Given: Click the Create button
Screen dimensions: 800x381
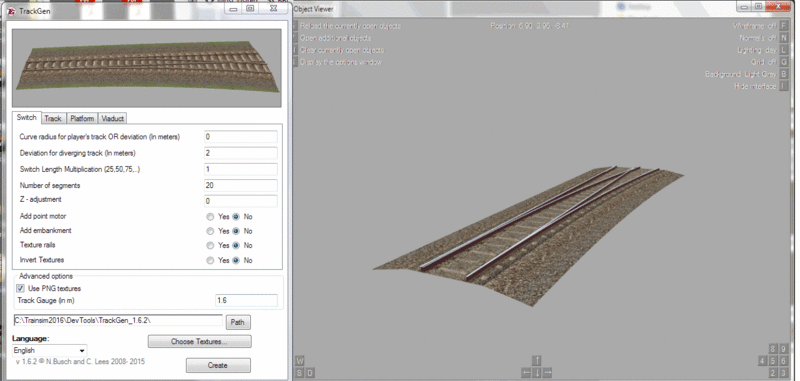Looking at the screenshot, I should [x=218, y=365].
